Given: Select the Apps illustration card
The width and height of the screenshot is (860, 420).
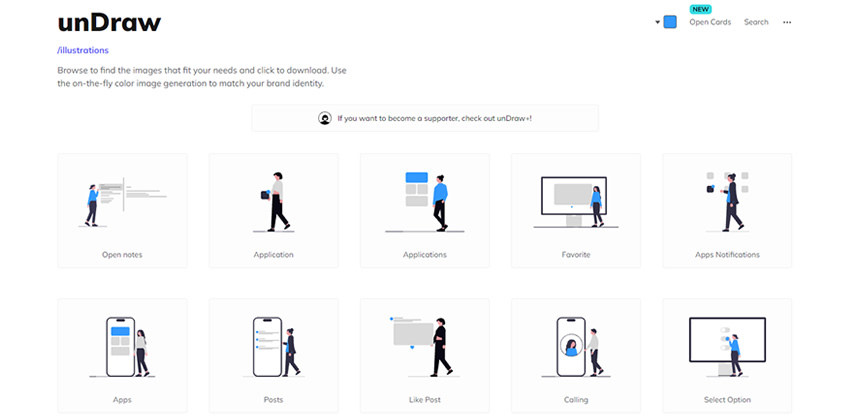Looking at the screenshot, I should [122, 355].
